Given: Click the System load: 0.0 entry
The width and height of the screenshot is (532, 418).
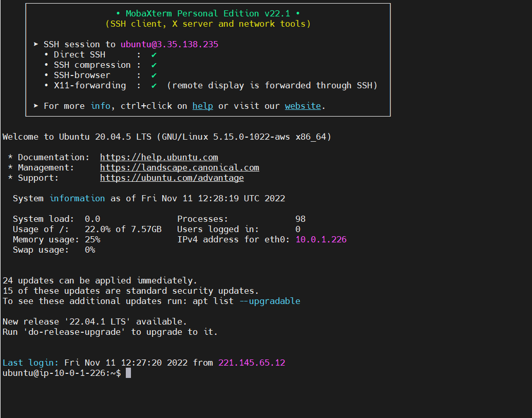Looking at the screenshot, I should pos(56,219).
